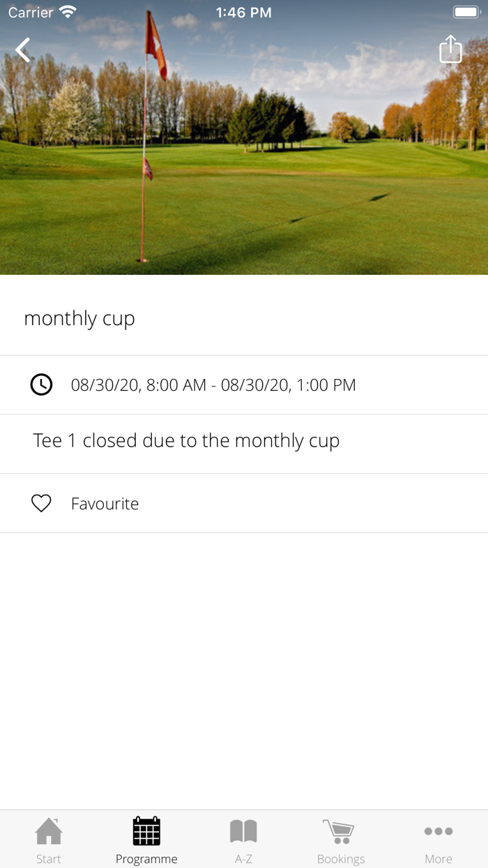Tap the Programme calendar icon
This screenshot has height=868, width=488.
(x=146, y=831)
